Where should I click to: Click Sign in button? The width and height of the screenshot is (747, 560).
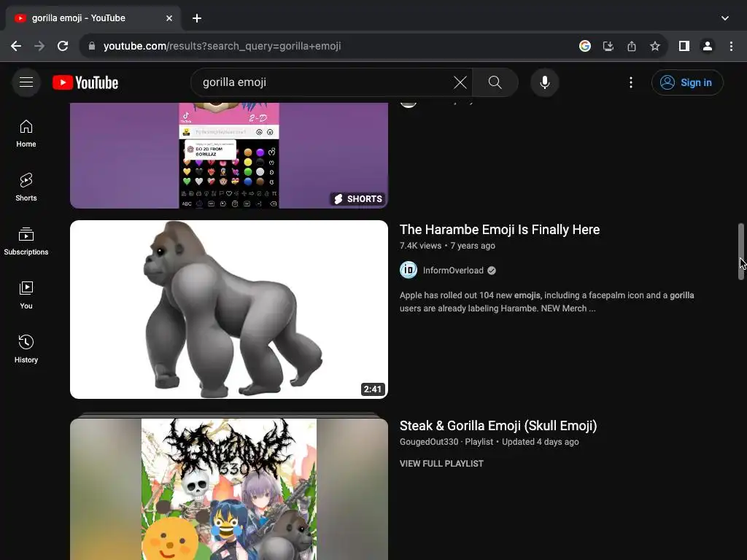[687, 82]
